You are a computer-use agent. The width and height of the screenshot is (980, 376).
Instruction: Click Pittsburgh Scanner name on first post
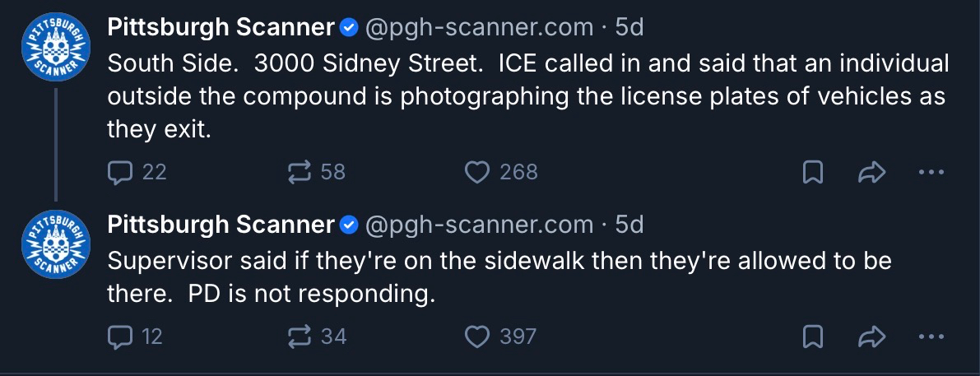click(x=221, y=27)
